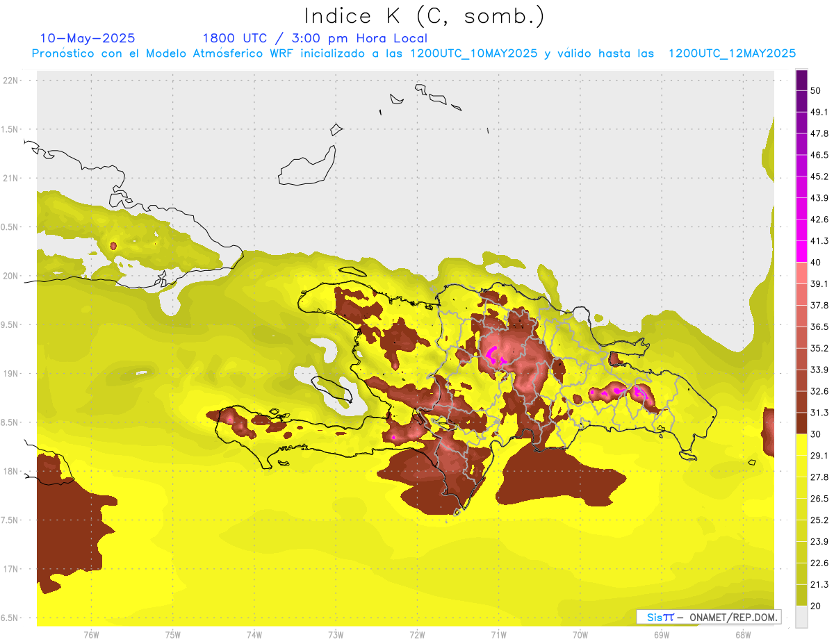
Task: Click the '41.3' value on the color scale
Action: (819, 241)
